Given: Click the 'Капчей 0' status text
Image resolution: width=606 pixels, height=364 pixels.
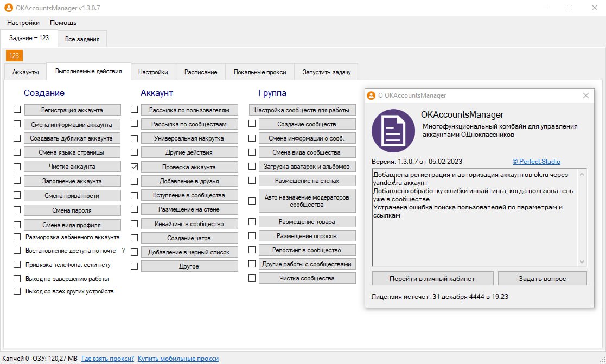Looking at the screenshot, I should 15,359.
